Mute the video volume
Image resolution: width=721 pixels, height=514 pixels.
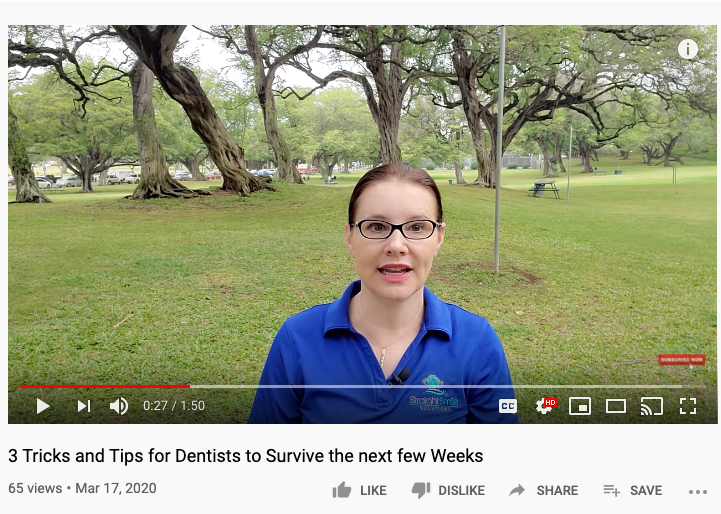pyautogui.click(x=119, y=406)
